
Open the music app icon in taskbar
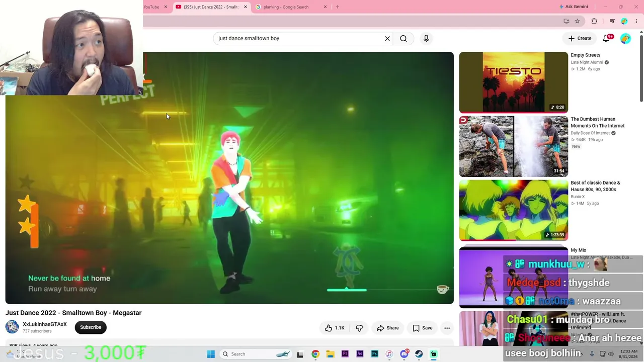coord(389,354)
